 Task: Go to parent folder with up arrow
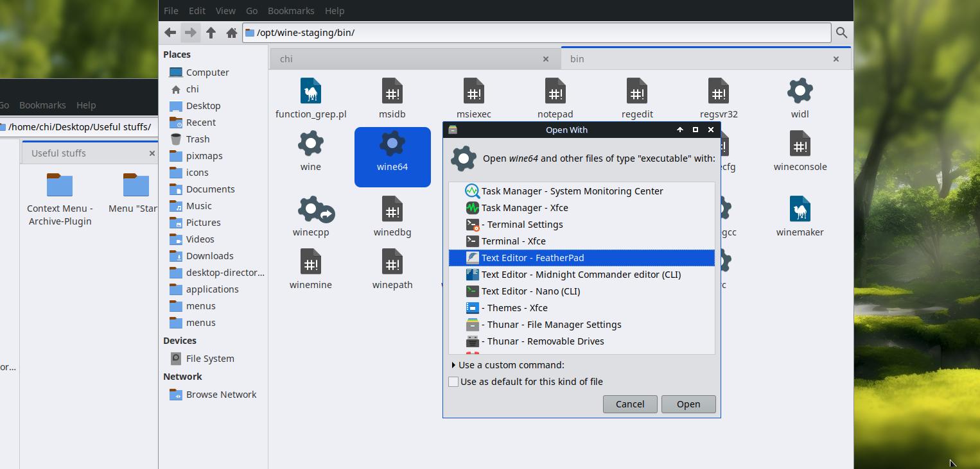(211, 33)
